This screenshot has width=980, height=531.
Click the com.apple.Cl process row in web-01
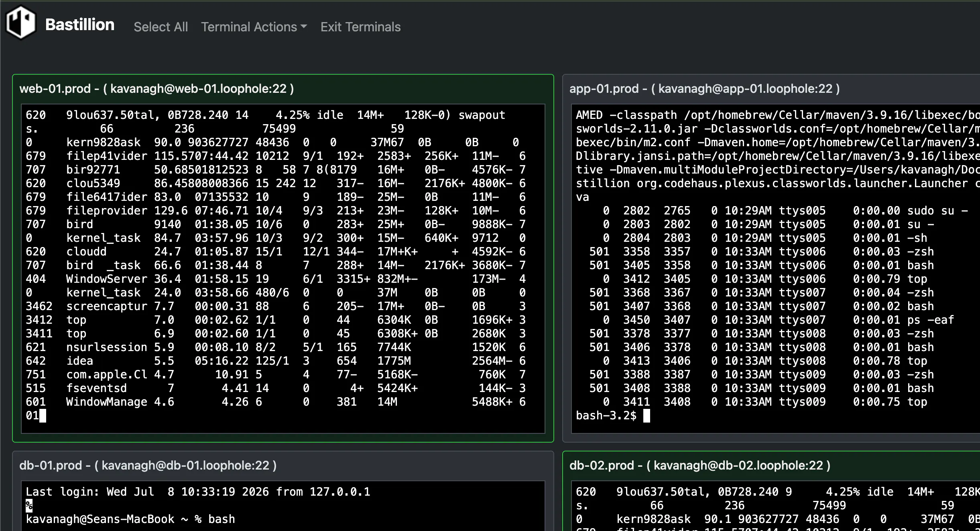point(276,374)
